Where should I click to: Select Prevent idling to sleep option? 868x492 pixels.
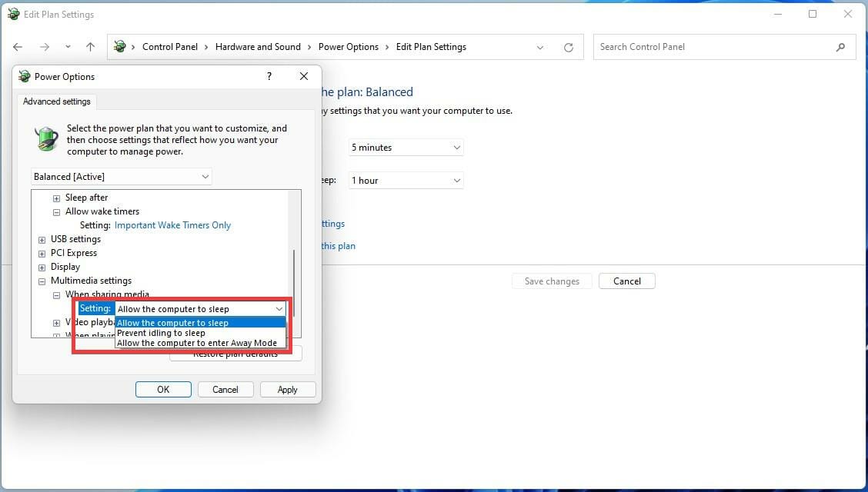pyautogui.click(x=162, y=333)
